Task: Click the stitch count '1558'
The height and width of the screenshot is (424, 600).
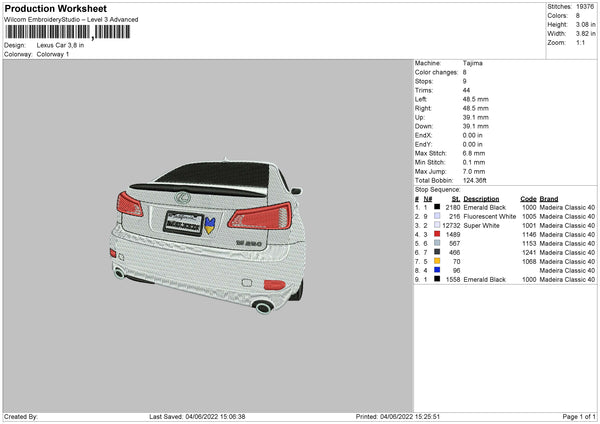Action: [x=453, y=279]
